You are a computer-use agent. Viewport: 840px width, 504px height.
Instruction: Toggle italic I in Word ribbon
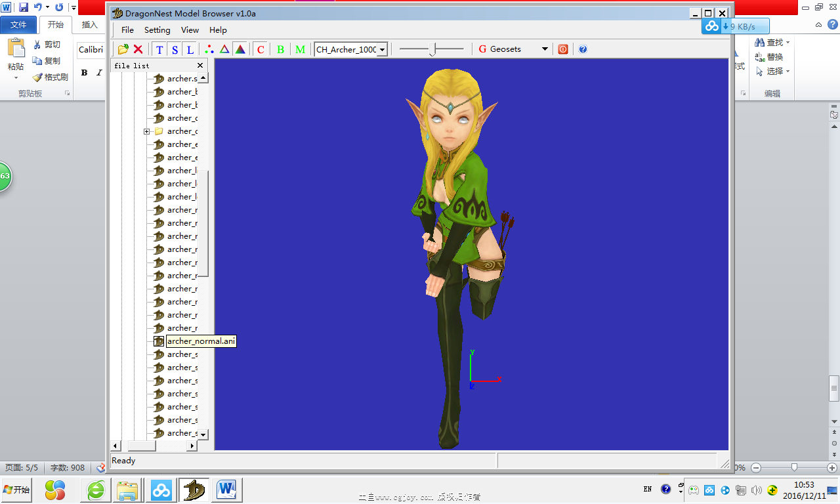(99, 73)
